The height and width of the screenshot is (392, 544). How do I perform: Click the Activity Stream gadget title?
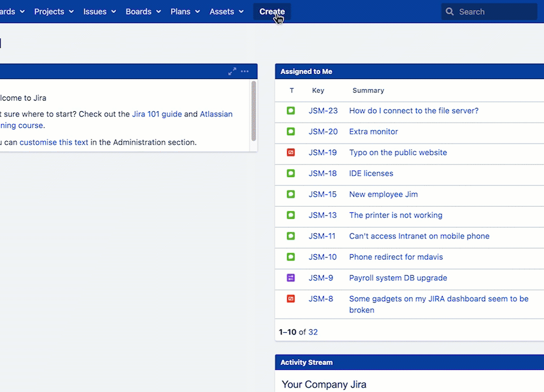[x=306, y=362]
